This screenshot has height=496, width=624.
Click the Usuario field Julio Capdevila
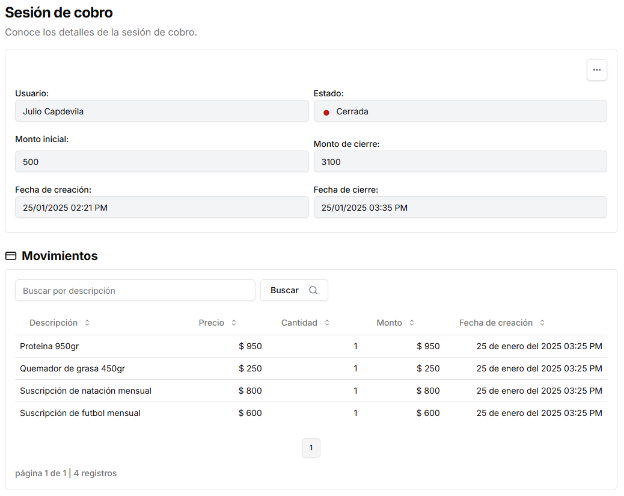(161, 111)
